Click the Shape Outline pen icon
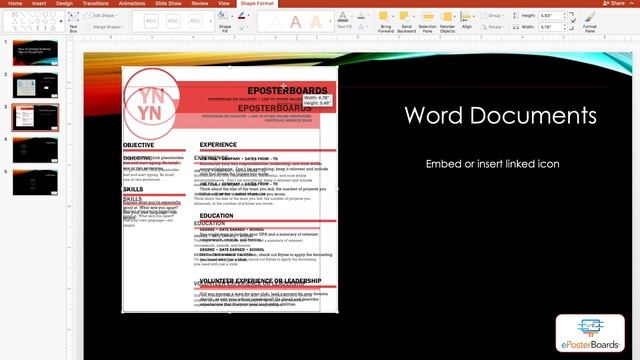Viewport: 640px width, 360px height. 242,16
